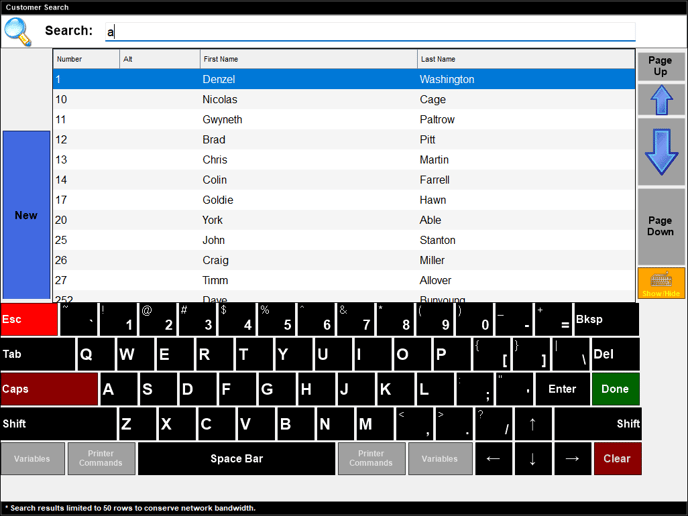The height and width of the screenshot is (516, 688).
Task: Click into the Search text field
Action: (370, 32)
